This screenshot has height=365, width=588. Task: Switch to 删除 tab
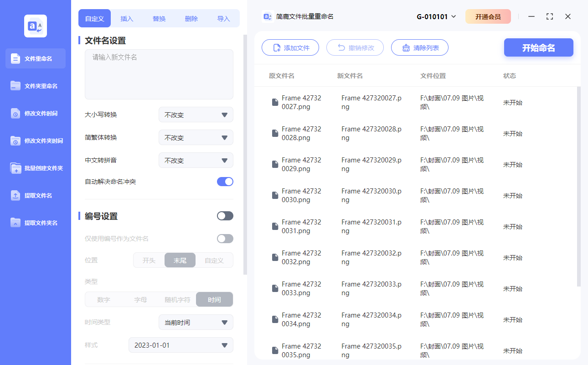point(191,19)
